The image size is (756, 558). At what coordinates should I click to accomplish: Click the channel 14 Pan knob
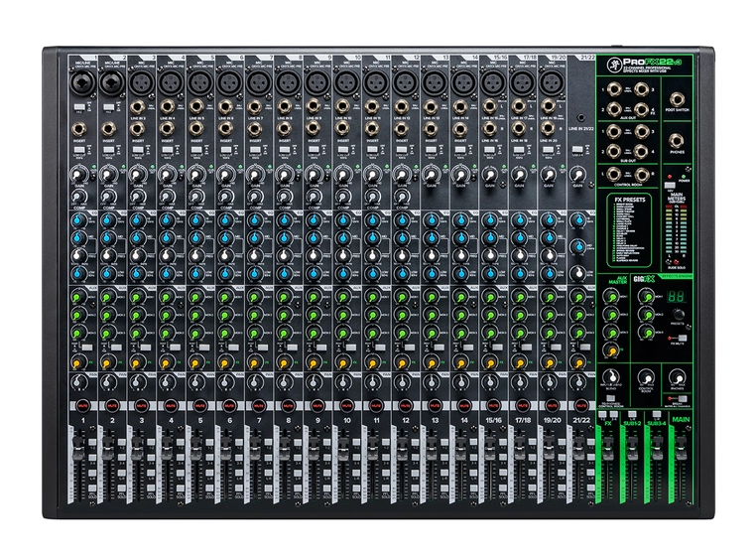tap(460, 382)
